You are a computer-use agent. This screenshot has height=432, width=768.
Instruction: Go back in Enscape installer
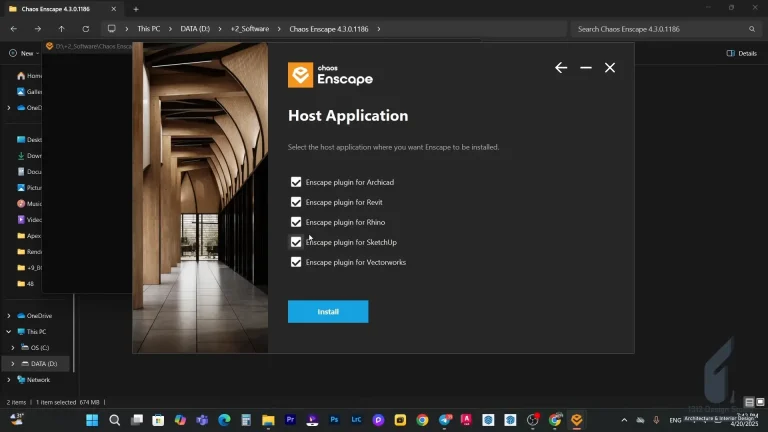[561, 68]
